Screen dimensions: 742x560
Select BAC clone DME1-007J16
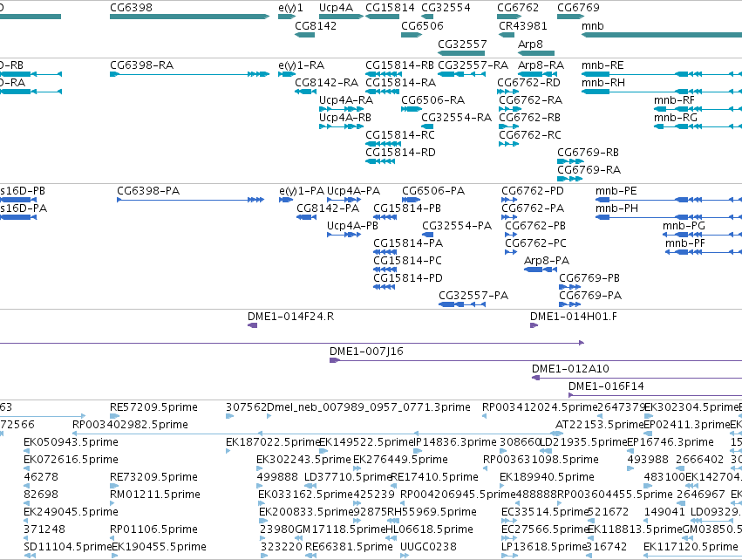535,360
